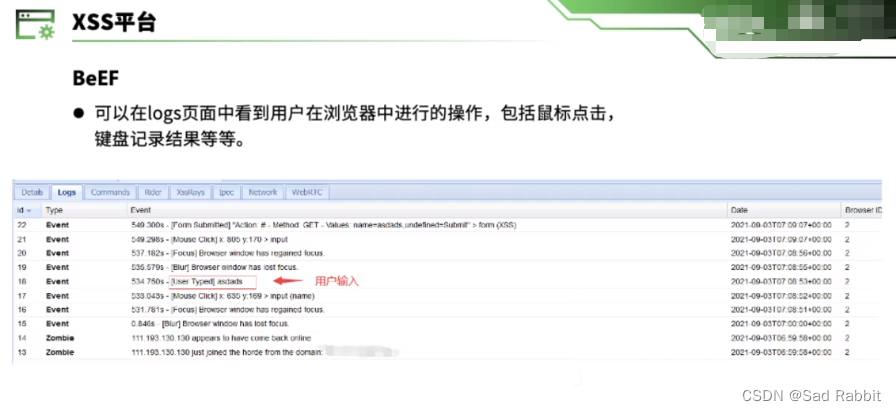Select the Mouse Click input (name) event
Image resolution: width=896 pixels, height=411 pixels.
(x=223, y=296)
